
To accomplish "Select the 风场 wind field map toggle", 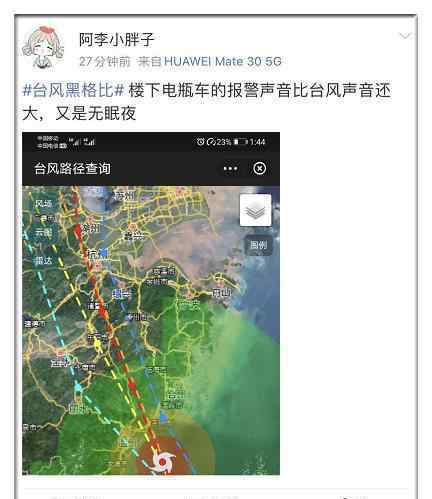I will tap(44, 203).
